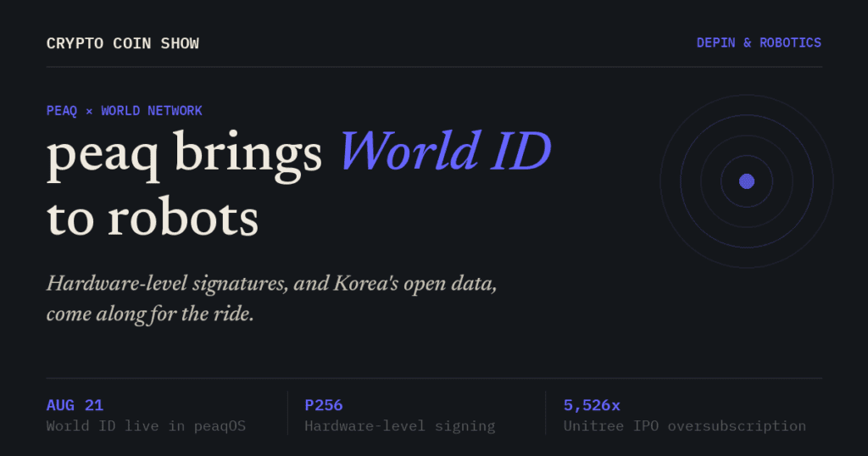Click the subtitle line "come along for the ride."
The height and width of the screenshot is (456, 868).
(x=150, y=314)
